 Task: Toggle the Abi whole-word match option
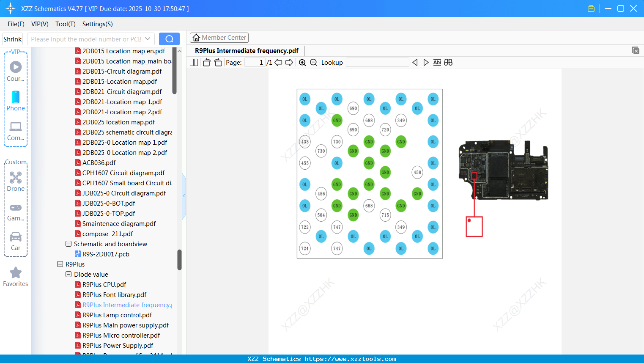point(437,63)
